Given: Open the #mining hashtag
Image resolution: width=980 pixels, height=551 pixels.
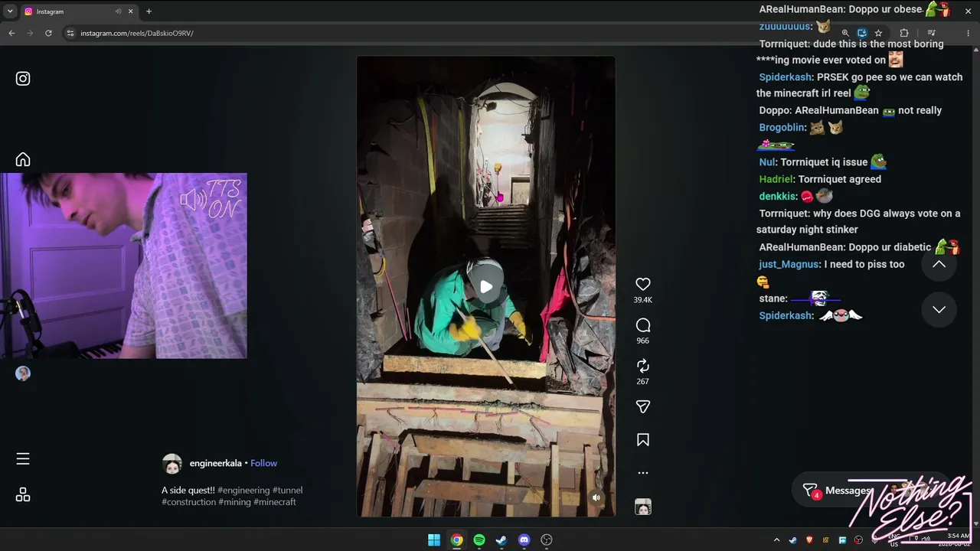Looking at the screenshot, I should click(235, 502).
